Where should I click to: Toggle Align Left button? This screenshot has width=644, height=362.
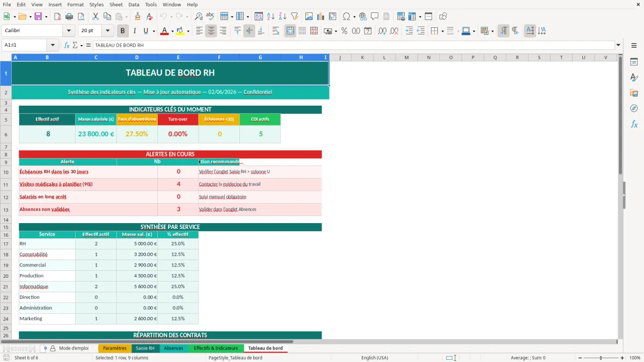pyautogui.click(x=199, y=31)
